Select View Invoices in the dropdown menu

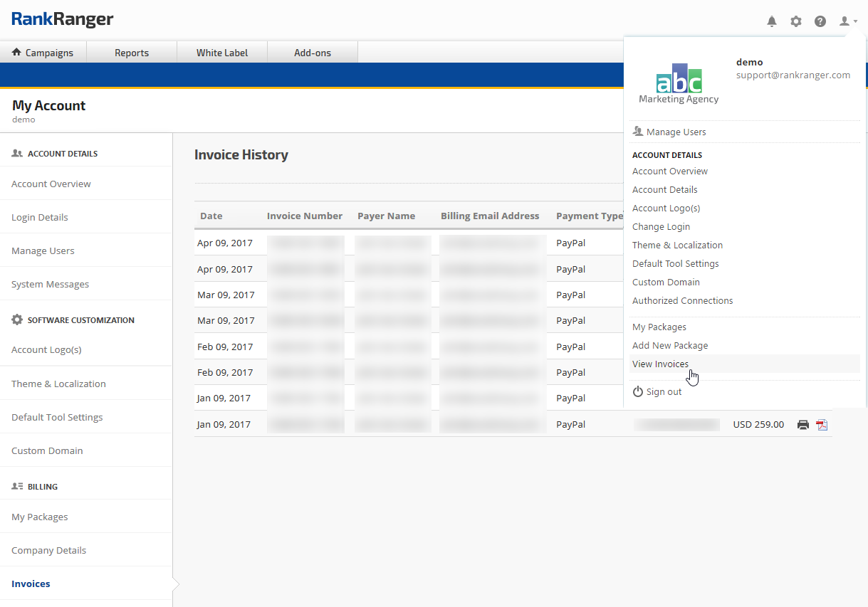(x=660, y=364)
